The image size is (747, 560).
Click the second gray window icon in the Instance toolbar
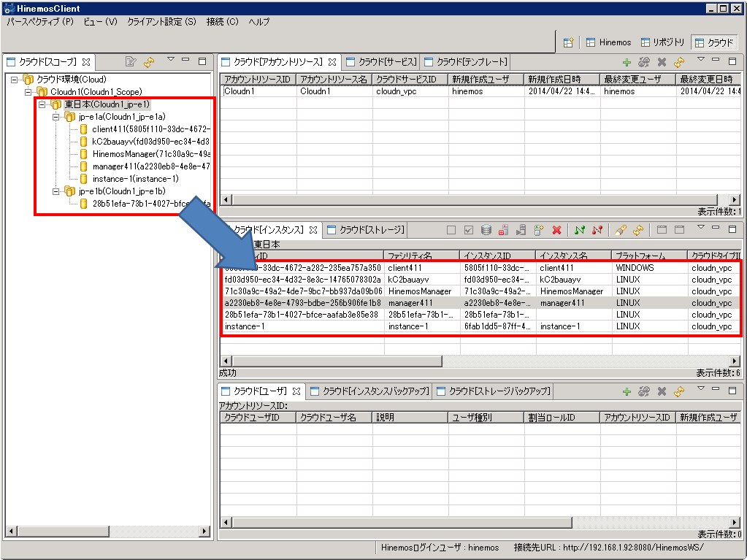coord(679,229)
